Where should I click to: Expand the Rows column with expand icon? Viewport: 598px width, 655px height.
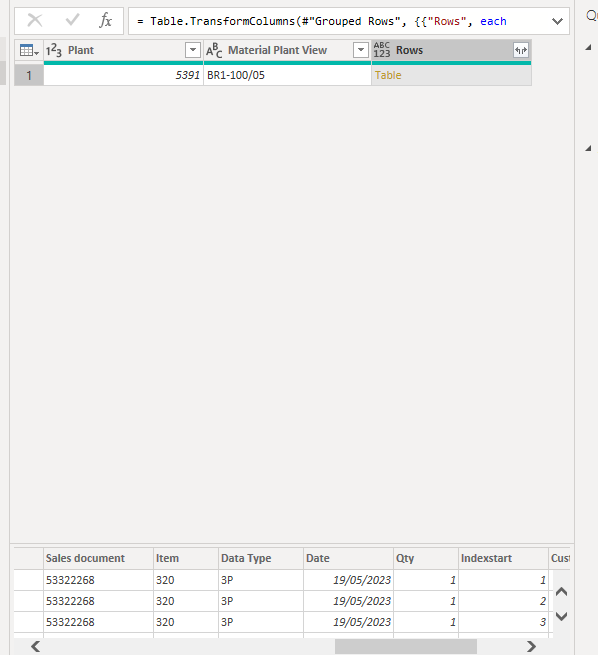tap(521, 51)
